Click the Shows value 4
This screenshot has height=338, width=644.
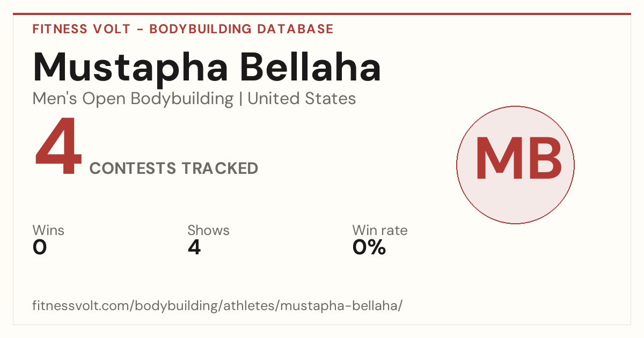click(x=194, y=247)
